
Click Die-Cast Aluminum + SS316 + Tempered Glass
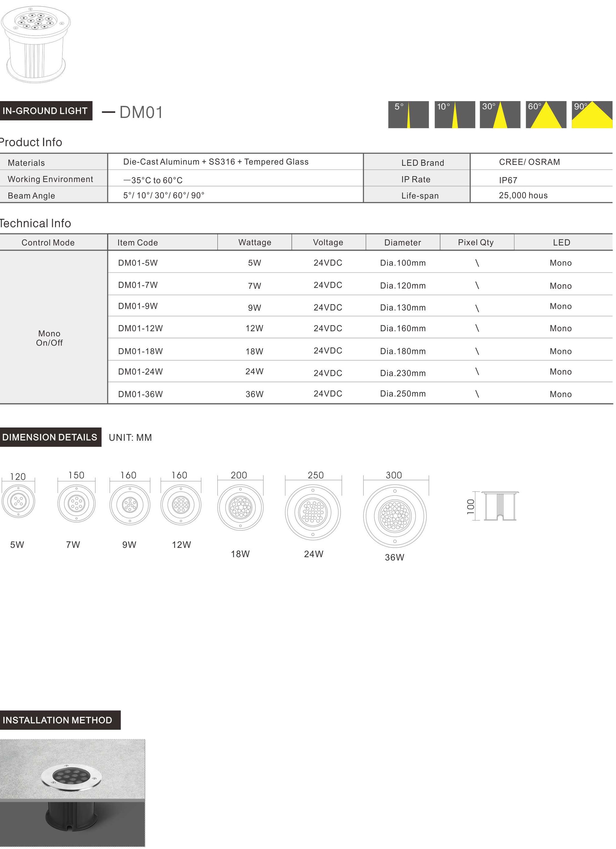click(x=216, y=162)
